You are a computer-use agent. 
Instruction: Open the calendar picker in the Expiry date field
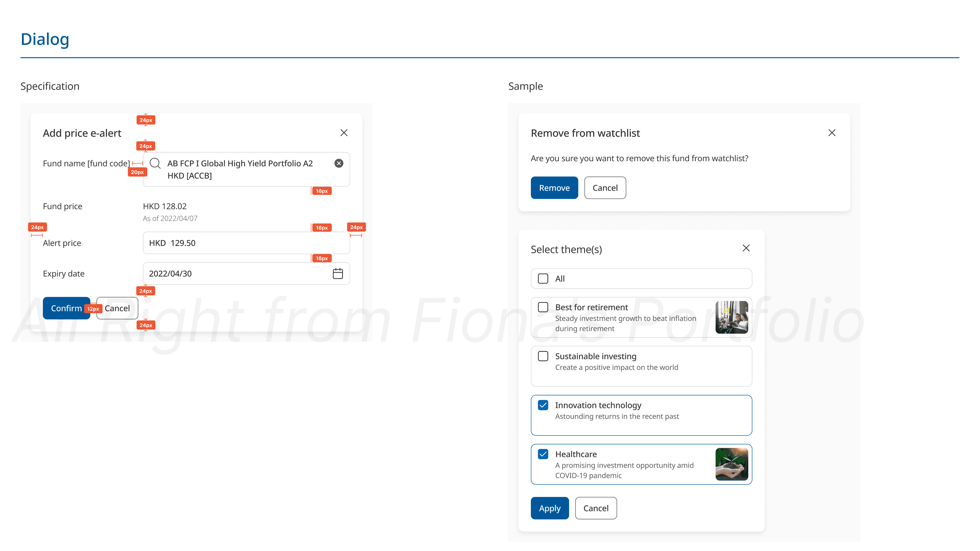(x=338, y=274)
